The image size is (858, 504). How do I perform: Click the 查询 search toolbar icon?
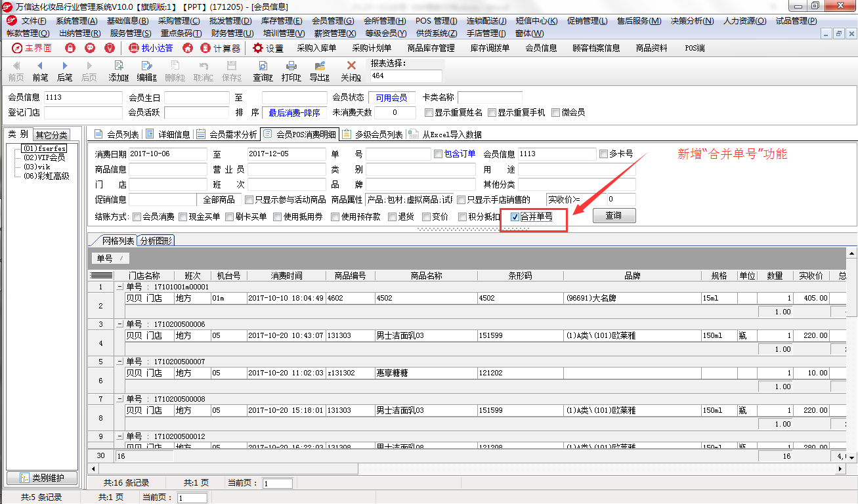point(263,72)
